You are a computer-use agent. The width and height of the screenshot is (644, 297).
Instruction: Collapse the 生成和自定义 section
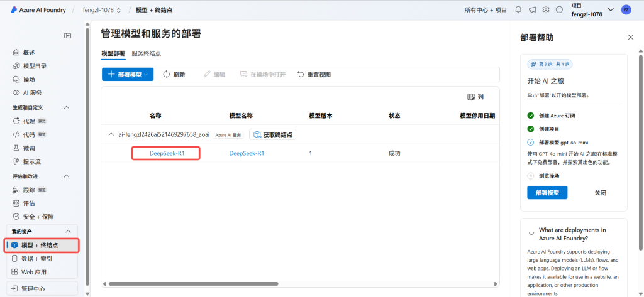67,107
